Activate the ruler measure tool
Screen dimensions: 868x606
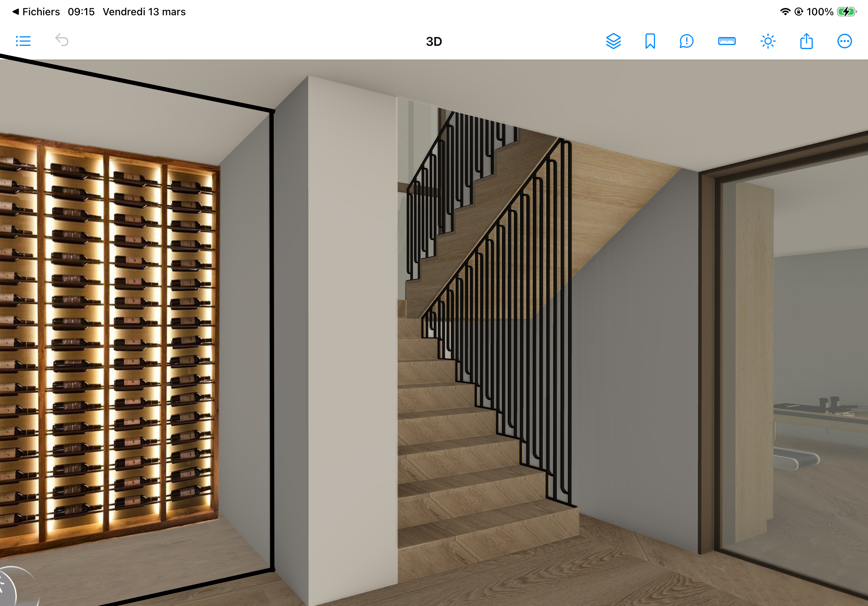click(x=727, y=41)
